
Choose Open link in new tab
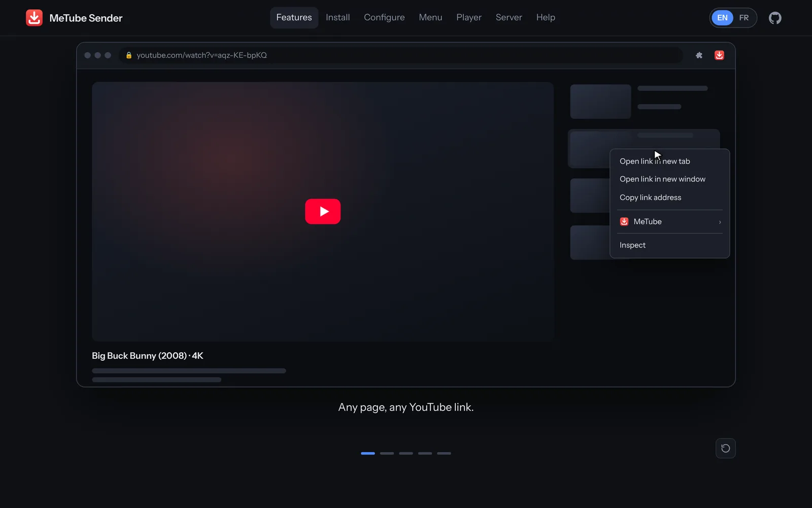click(x=669, y=161)
